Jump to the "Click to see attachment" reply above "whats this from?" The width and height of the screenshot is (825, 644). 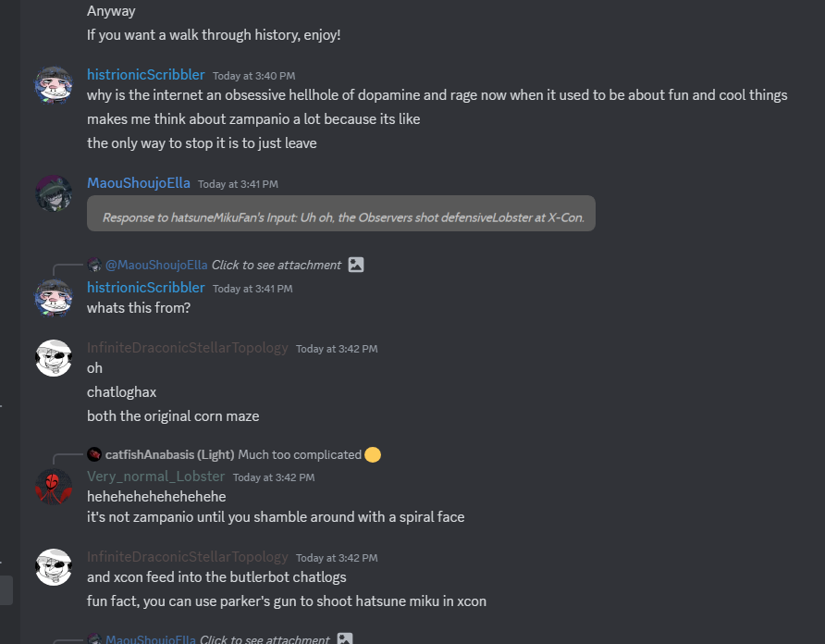(277, 265)
